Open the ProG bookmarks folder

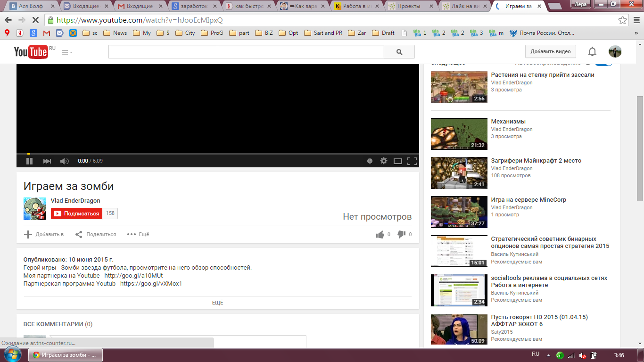click(212, 33)
